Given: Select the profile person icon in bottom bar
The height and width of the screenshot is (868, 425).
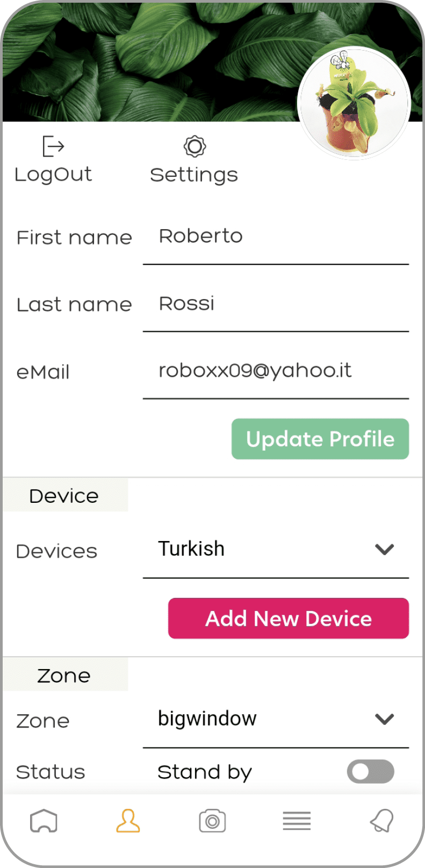Looking at the screenshot, I should pos(128,821).
